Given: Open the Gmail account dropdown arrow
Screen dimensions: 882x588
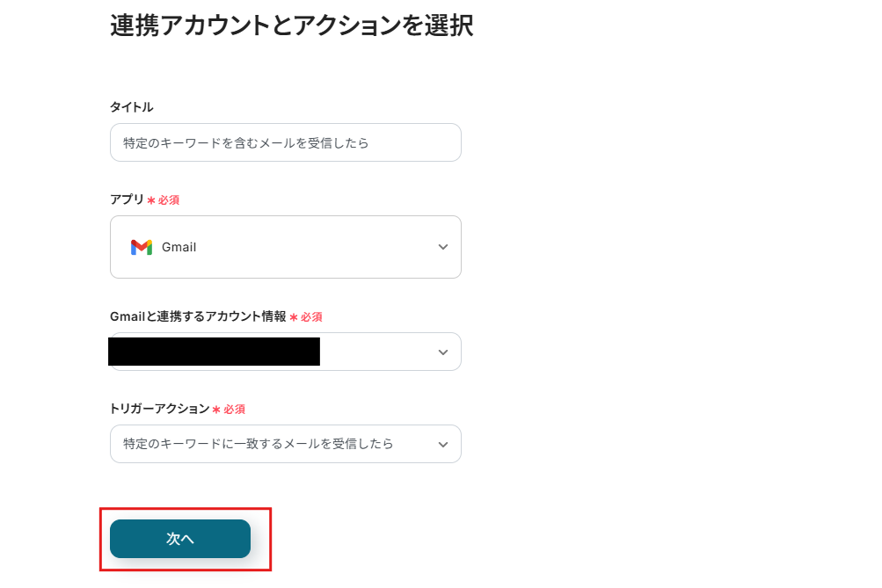Looking at the screenshot, I should click(443, 352).
